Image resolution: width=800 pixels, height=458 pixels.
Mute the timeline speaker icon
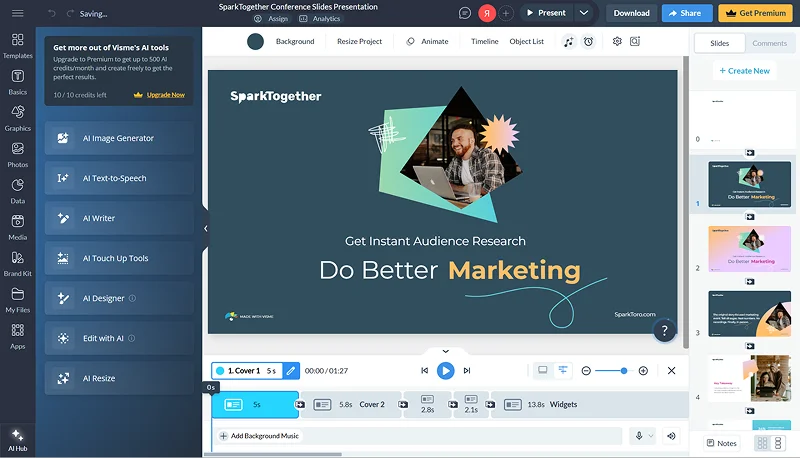coord(671,436)
